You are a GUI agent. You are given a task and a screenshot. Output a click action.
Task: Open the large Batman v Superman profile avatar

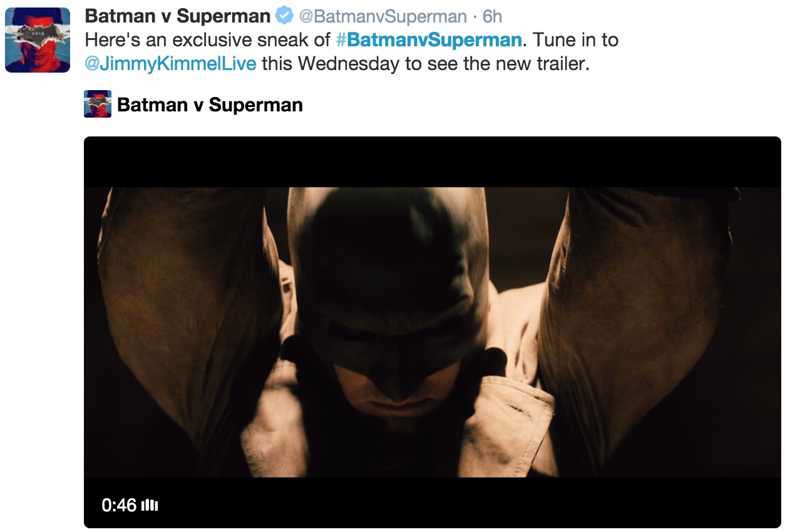(38, 40)
